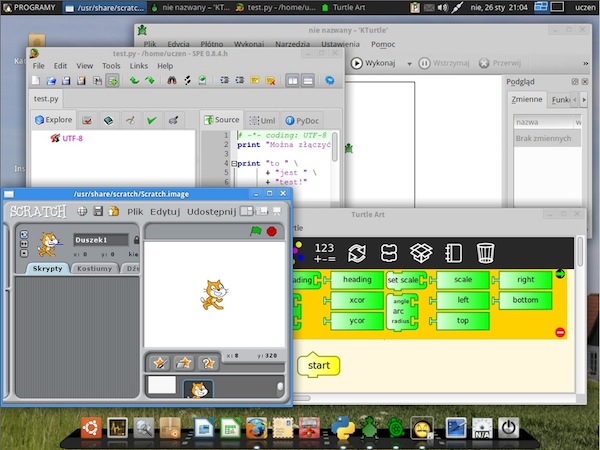The width and height of the screenshot is (600, 450).
Task: Expand the KTurtle toolbar overflow chevron
Action: (585, 63)
